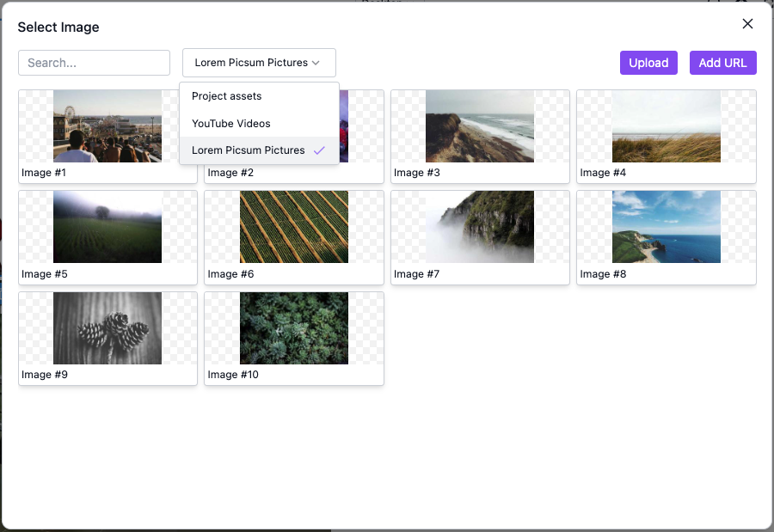
Task: Choose Project assets from the list
Action: [227, 96]
